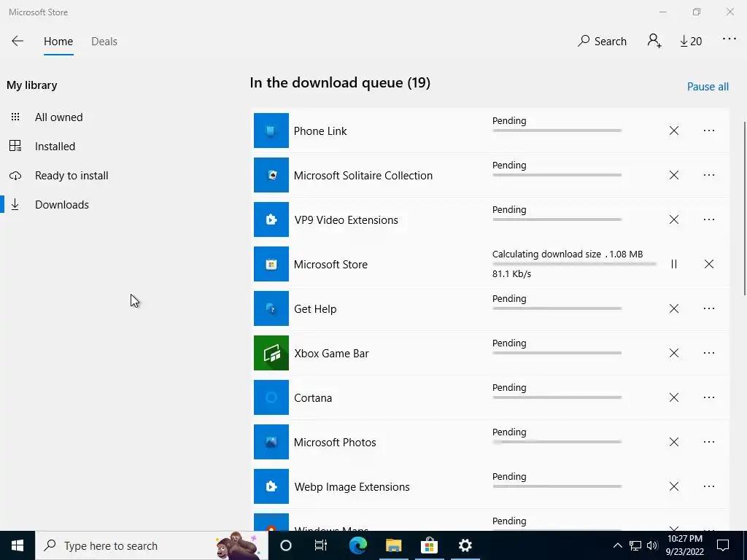Click the Cortana app icon

271,397
